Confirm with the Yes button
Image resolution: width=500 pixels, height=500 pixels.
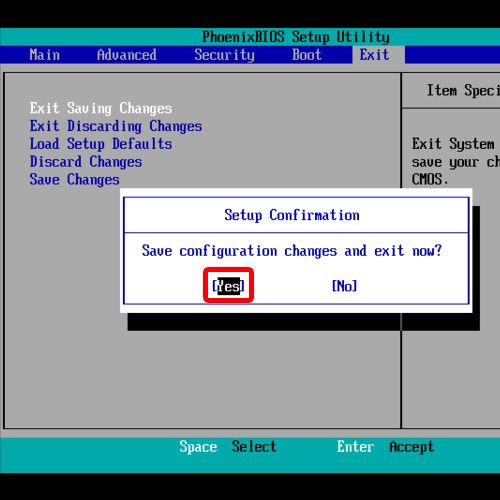228,286
